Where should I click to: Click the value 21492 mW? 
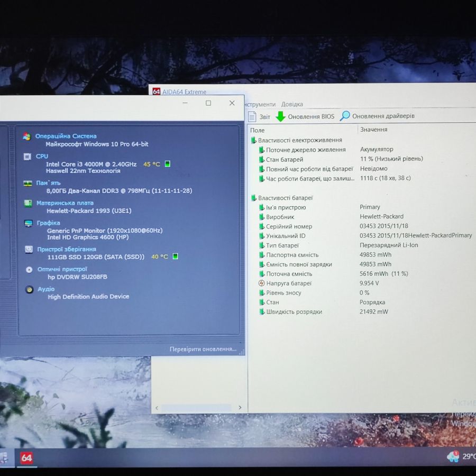tap(374, 312)
